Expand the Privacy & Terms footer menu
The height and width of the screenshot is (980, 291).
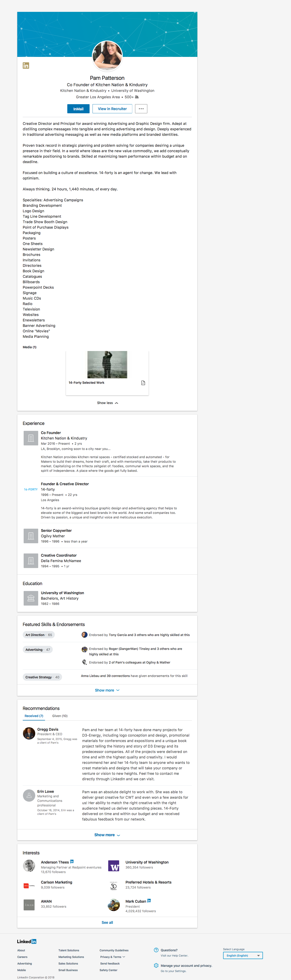[113, 957]
